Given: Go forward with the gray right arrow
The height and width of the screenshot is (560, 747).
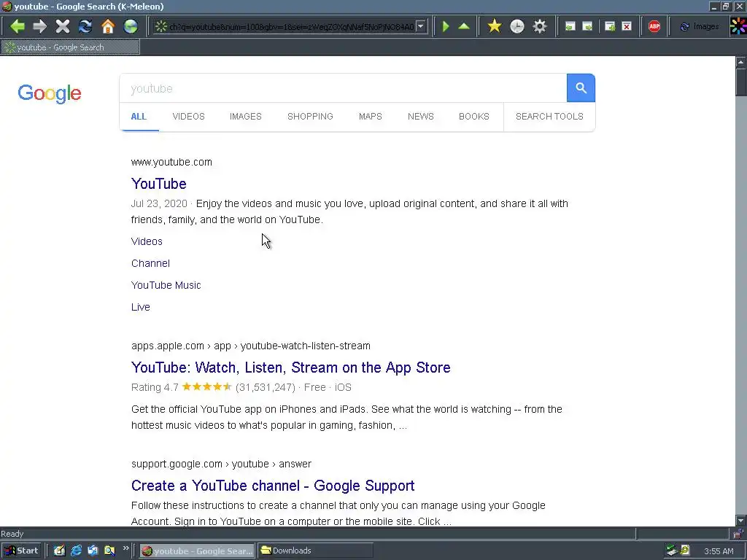Looking at the screenshot, I should (x=40, y=26).
